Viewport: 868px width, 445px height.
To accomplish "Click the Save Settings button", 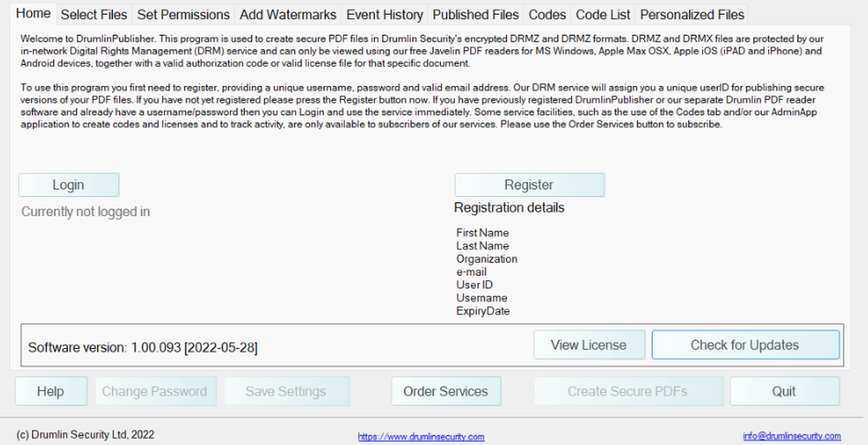I will pos(286,391).
